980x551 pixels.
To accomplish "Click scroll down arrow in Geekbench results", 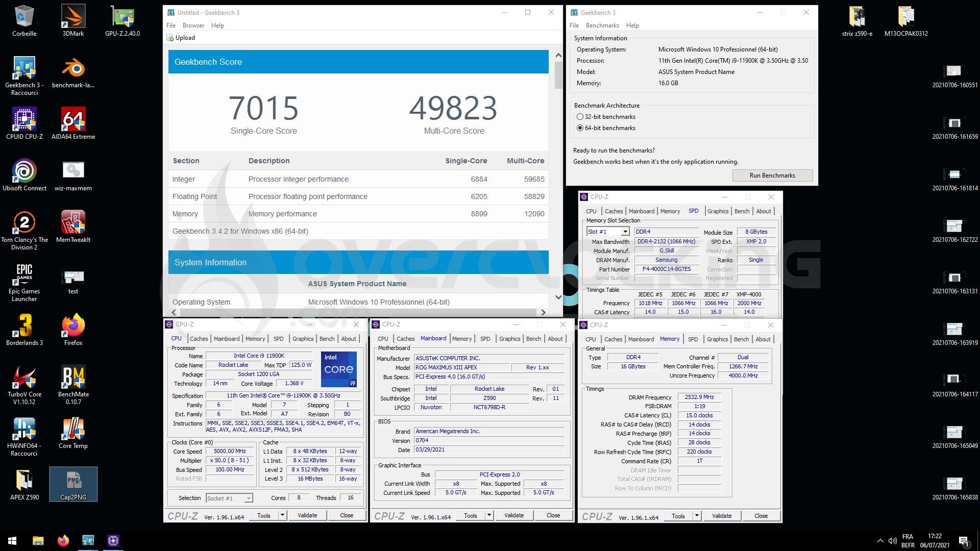I will point(558,297).
